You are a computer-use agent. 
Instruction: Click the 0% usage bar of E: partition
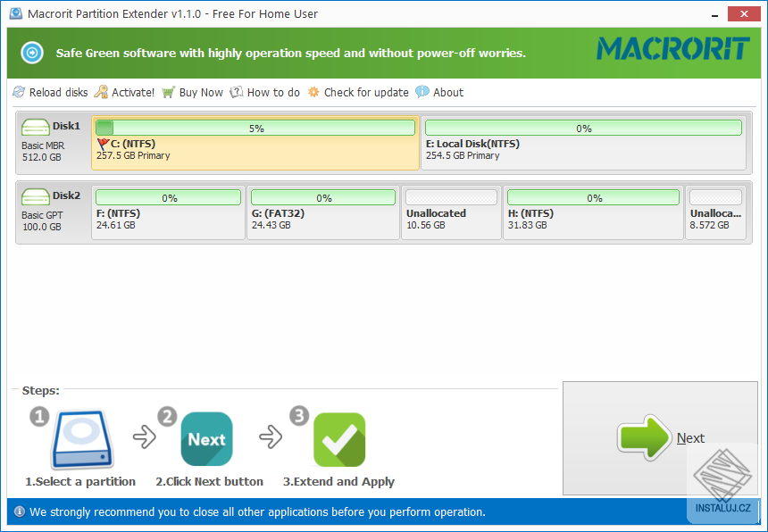[583, 129]
